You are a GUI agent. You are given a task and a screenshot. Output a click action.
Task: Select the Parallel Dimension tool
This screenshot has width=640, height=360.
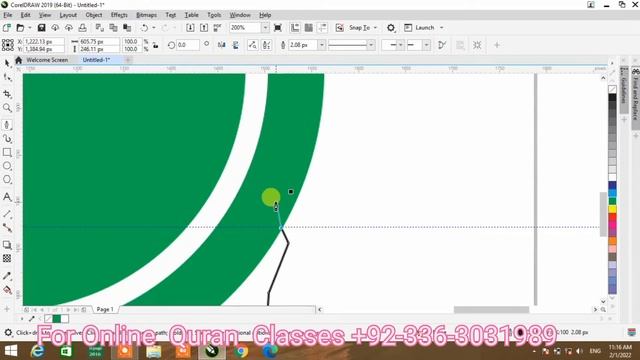(x=7, y=214)
